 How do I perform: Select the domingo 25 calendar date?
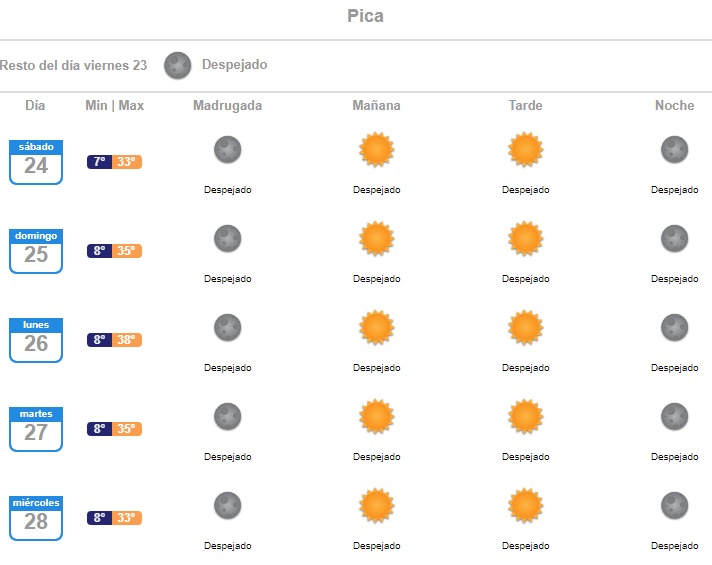[36, 250]
